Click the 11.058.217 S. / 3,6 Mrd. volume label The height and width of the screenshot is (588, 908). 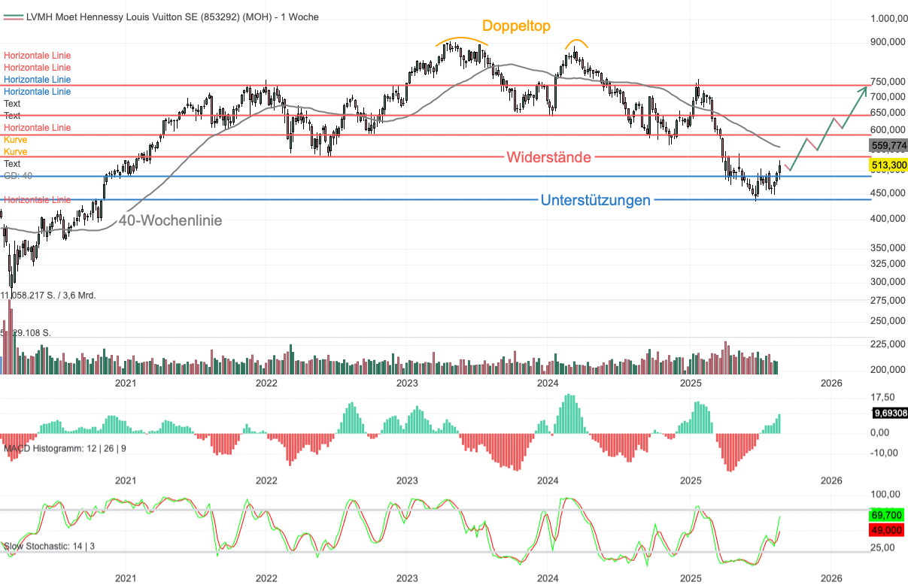[x=48, y=296]
